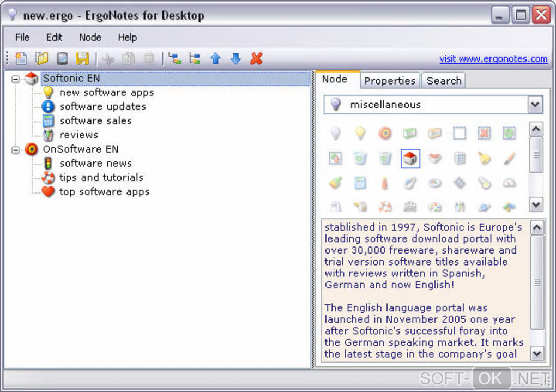Click icon grid scrollbar down arrow

click(x=536, y=204)
